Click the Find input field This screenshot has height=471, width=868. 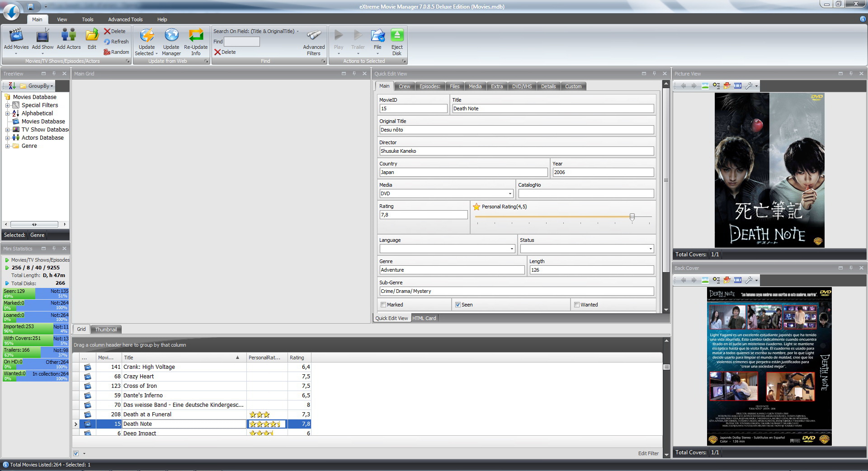point(242,42)
